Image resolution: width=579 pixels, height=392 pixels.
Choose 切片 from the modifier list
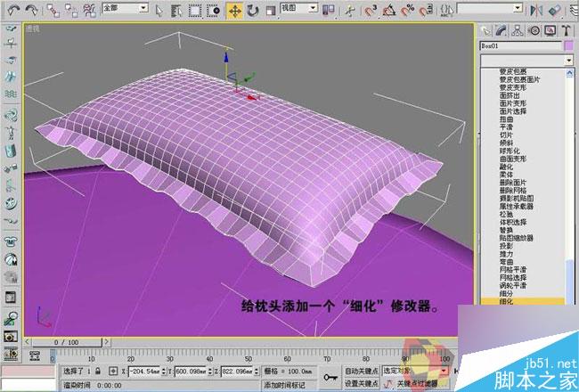506,135
